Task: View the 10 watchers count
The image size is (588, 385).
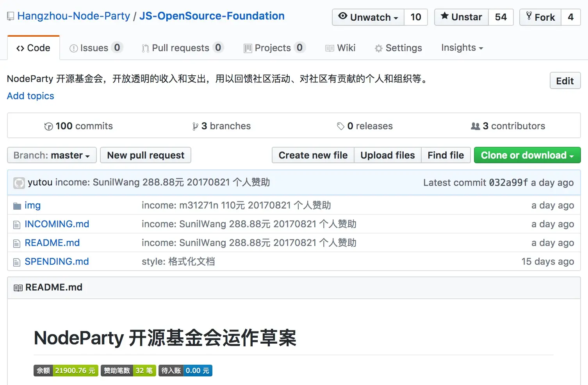Action: click(416, 17)
